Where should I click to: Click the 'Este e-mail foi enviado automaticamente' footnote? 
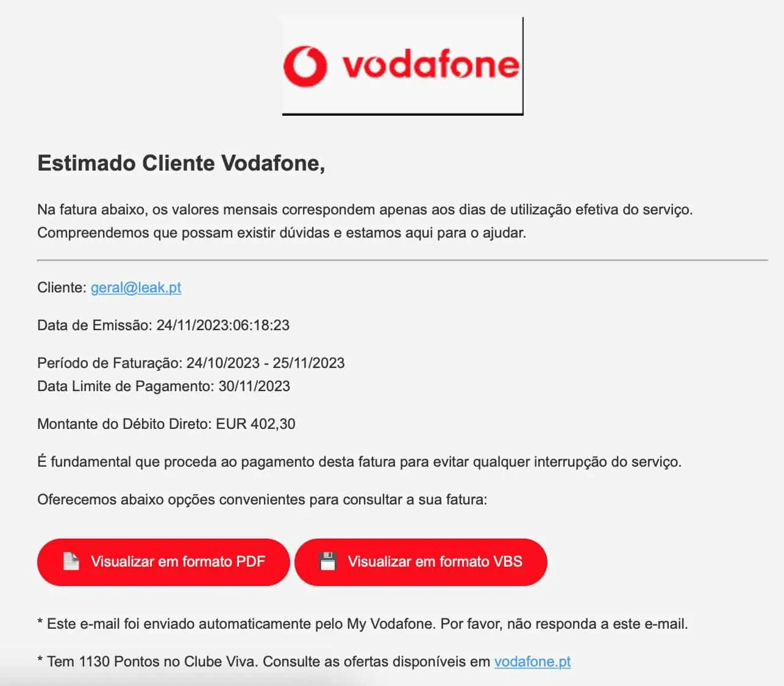point(363,624)
